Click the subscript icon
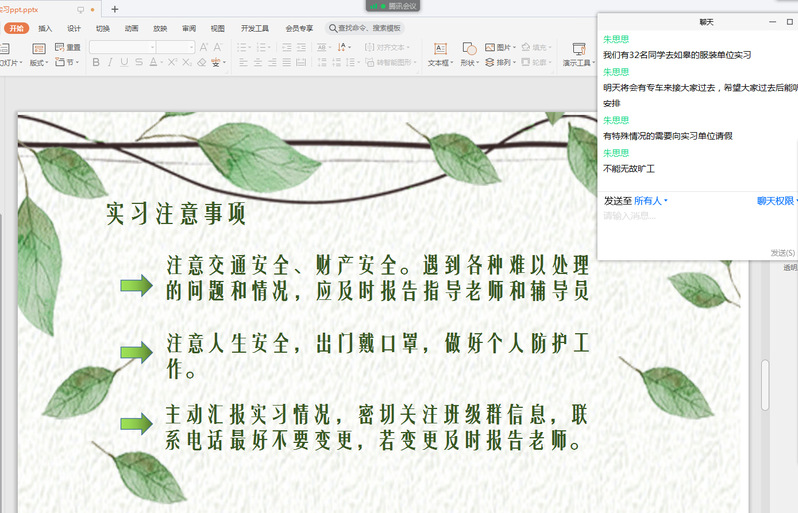This screenshot has width=798, height=513. pyautogui.click(x=186, y=62)
